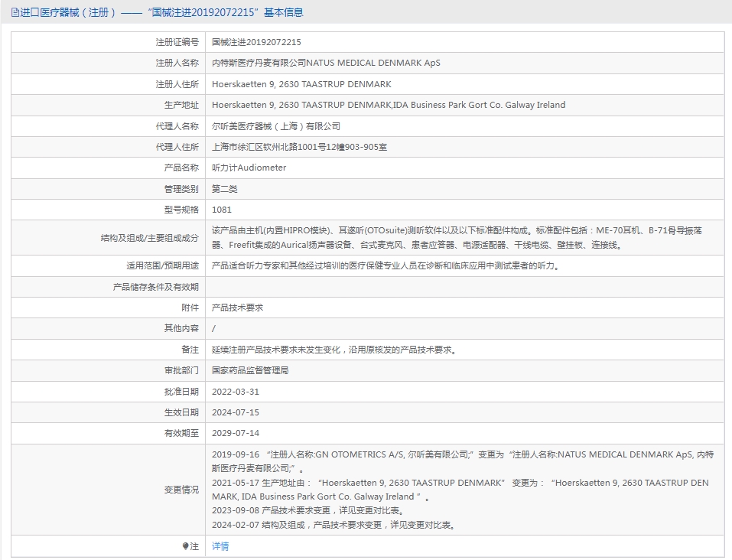This screenshot has width=732, height=560.
Task: Select product name 听力计Audiometer
Action: [249, 168]
